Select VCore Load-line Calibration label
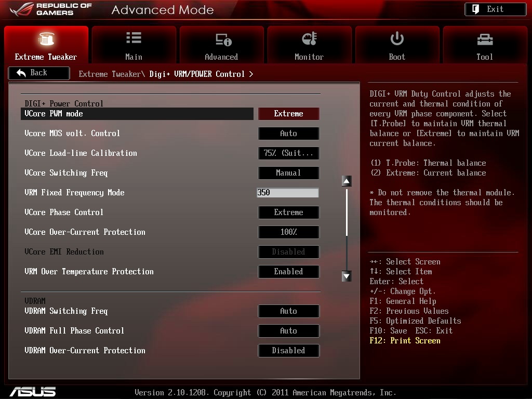 (x=81, y=153)
